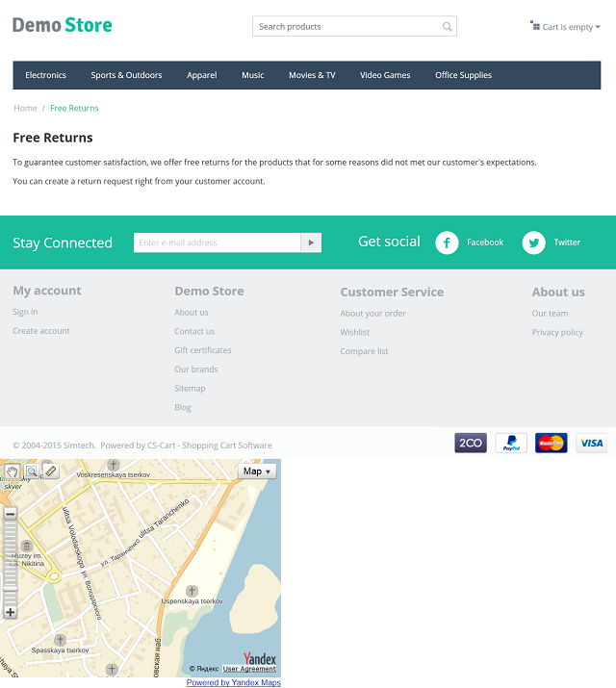
Task: Go to the Home breadcrumb link
Action: [x=25, y=108]
